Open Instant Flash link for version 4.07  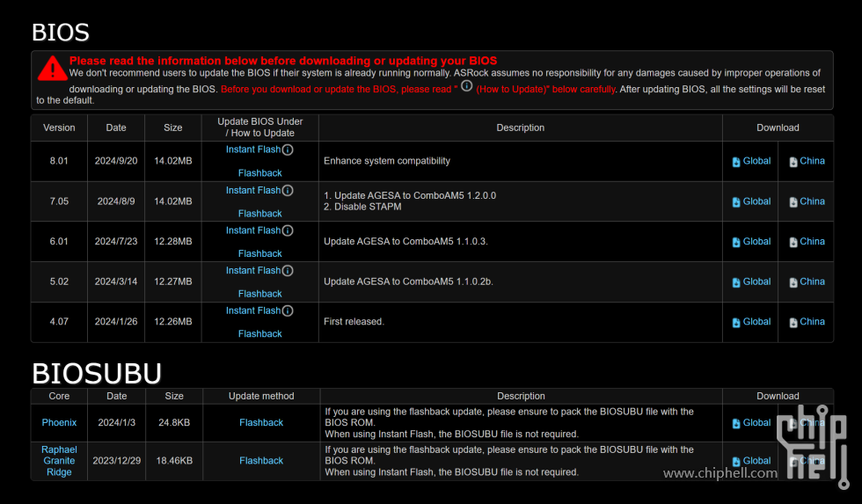[x=253, y=310]
